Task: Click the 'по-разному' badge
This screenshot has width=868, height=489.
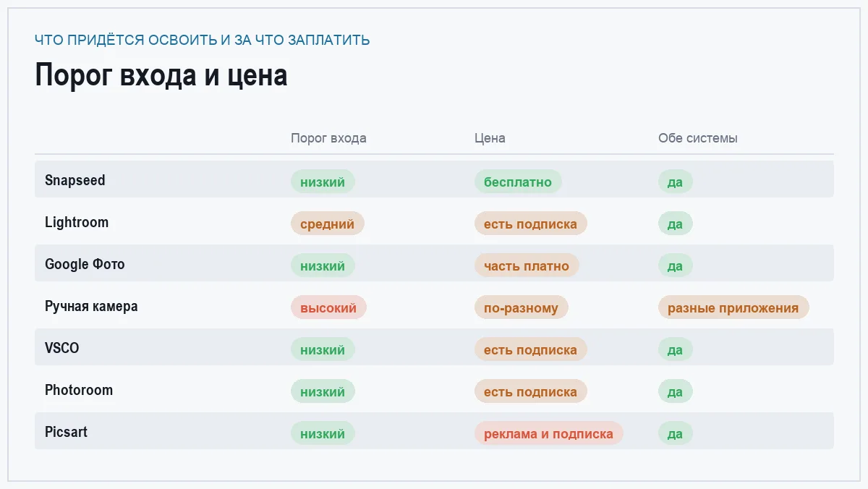Action: pyautogui.click(x=522, y=307)
